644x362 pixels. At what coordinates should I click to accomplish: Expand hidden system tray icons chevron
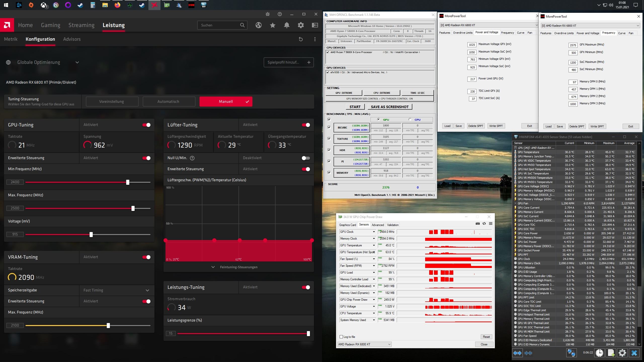(599, 5)
